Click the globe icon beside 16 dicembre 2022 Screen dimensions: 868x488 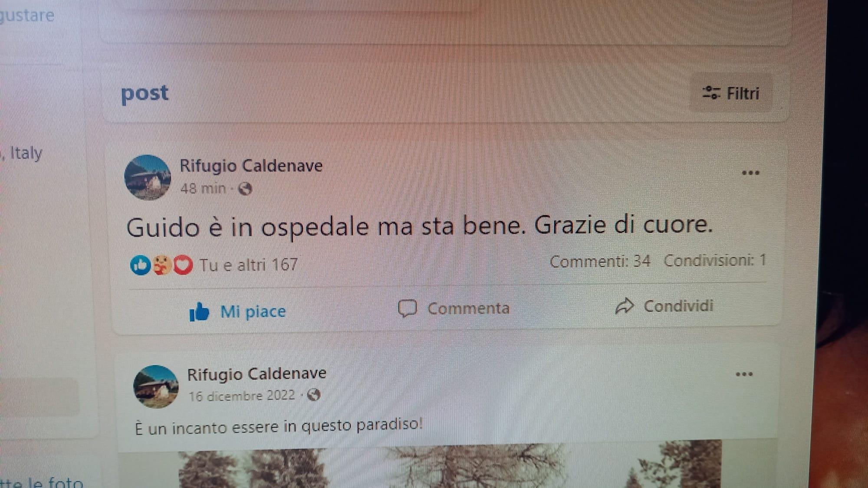tap(314, 395)
